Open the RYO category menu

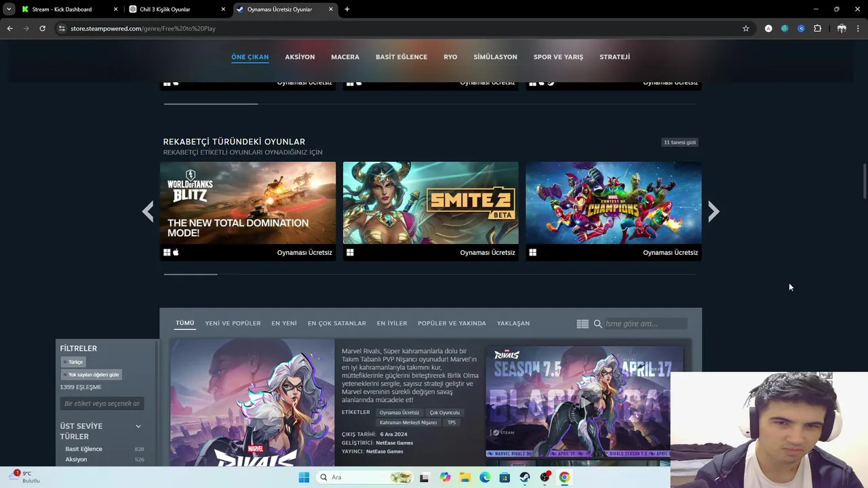tap(450, 57)
